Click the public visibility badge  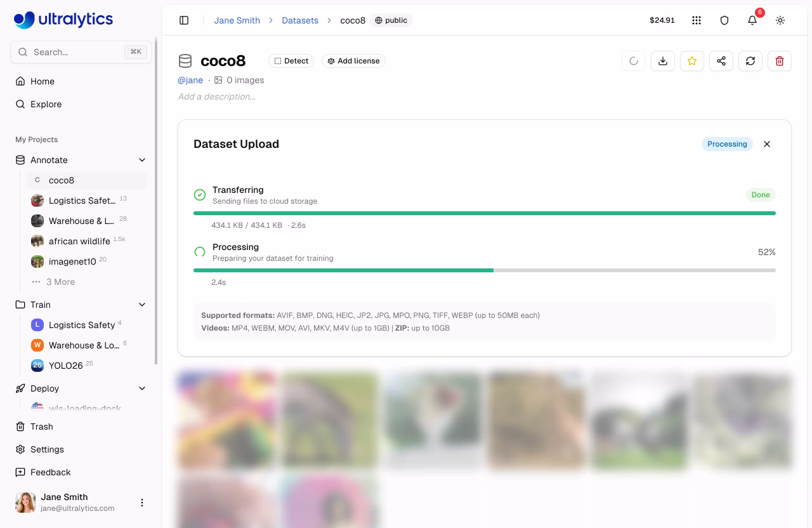click(x=391, y=20)
